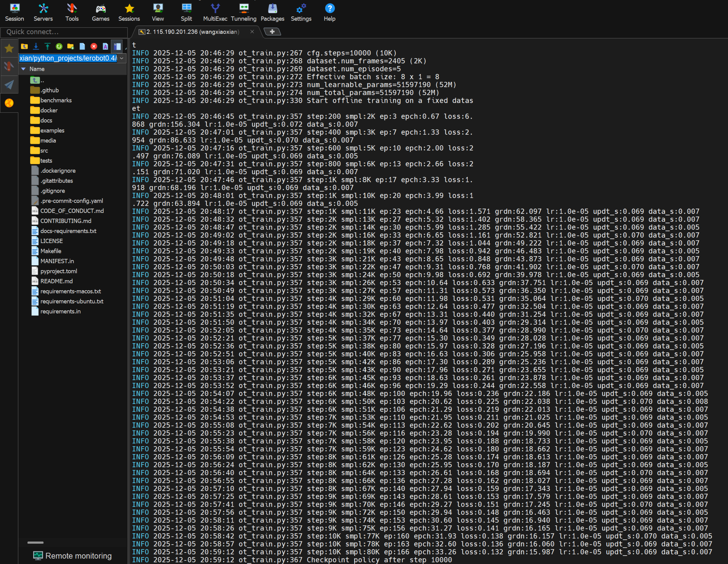Click the Name column sort arrow
The width and height of the screenshot is (728, 564).
coord(23,69)
